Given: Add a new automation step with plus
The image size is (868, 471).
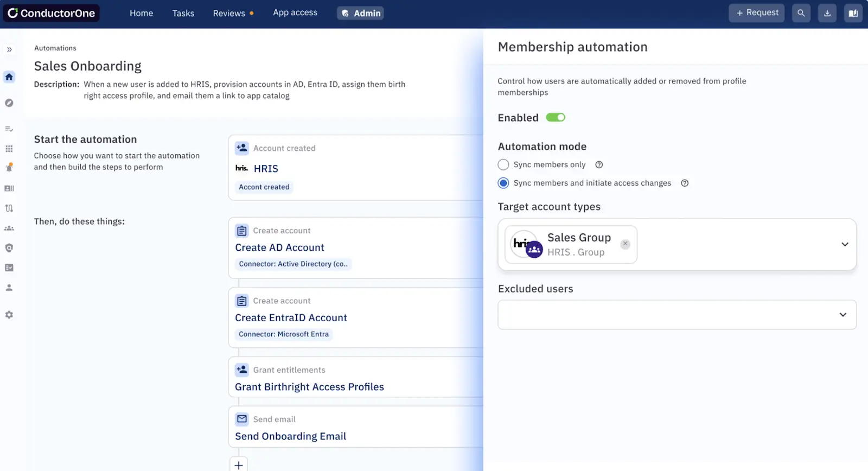Looking at the screenshot, I should [239, 465].
